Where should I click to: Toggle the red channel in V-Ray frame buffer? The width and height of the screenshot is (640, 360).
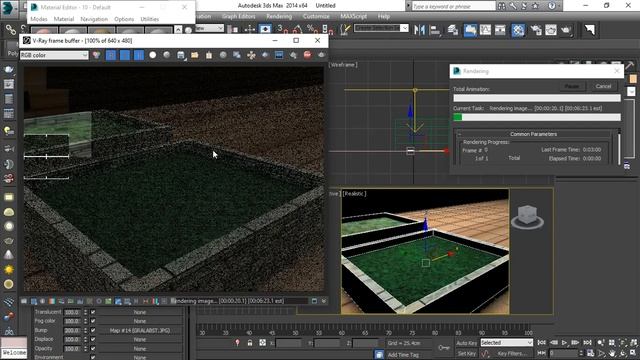pyautogui.click(x=111, y=55)
